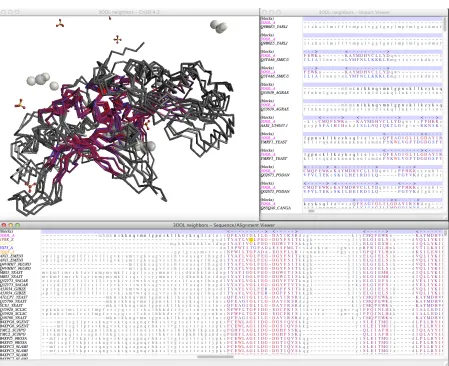Screen dimensions: 449x366
Task: Click the Import Viewer horizontal scrollbar thumb
Action: tap(311, 211)
